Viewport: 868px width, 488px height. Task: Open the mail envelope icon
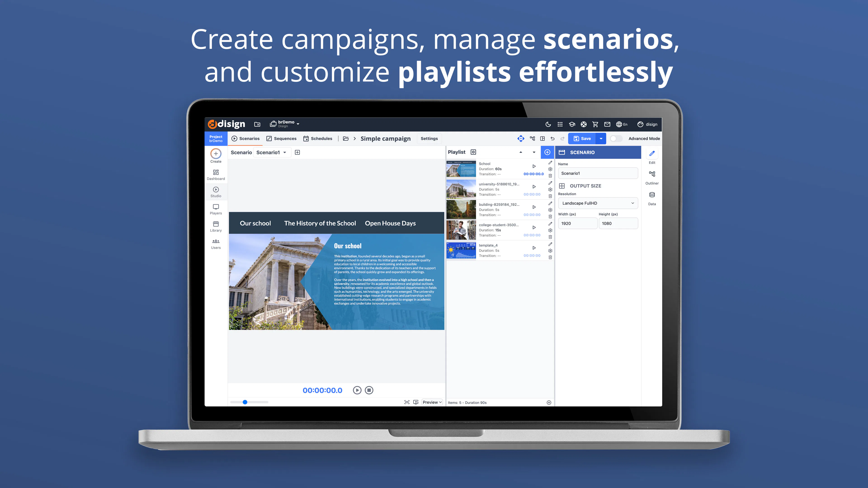coord(607,124)
